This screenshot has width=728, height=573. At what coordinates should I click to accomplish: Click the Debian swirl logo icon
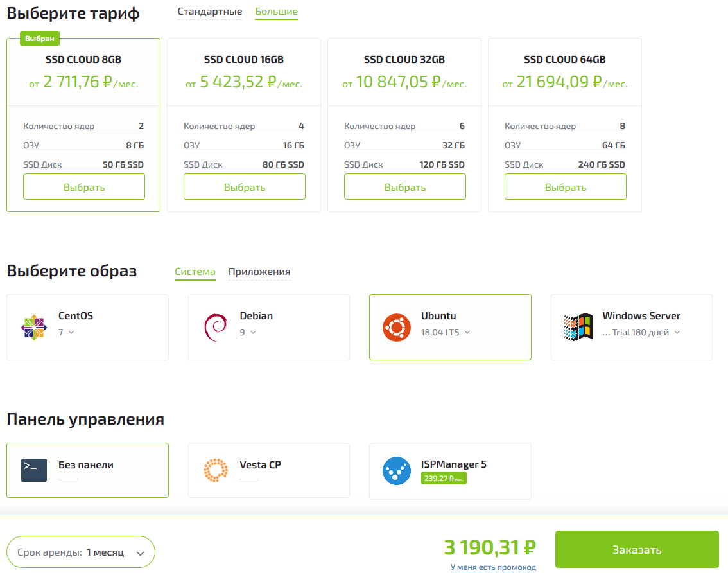[214, 325]
